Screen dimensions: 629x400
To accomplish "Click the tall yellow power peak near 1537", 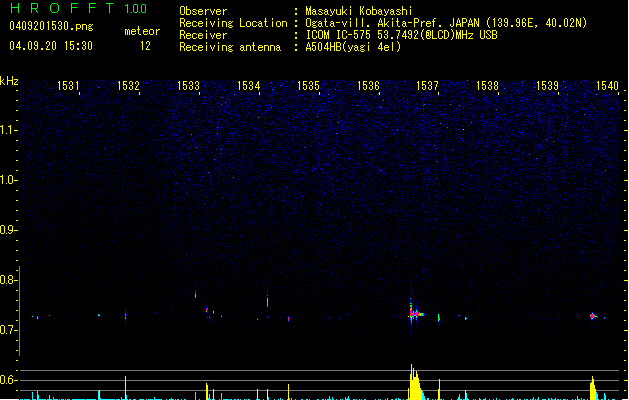I will pyautogui.click(x=416, y=382).
